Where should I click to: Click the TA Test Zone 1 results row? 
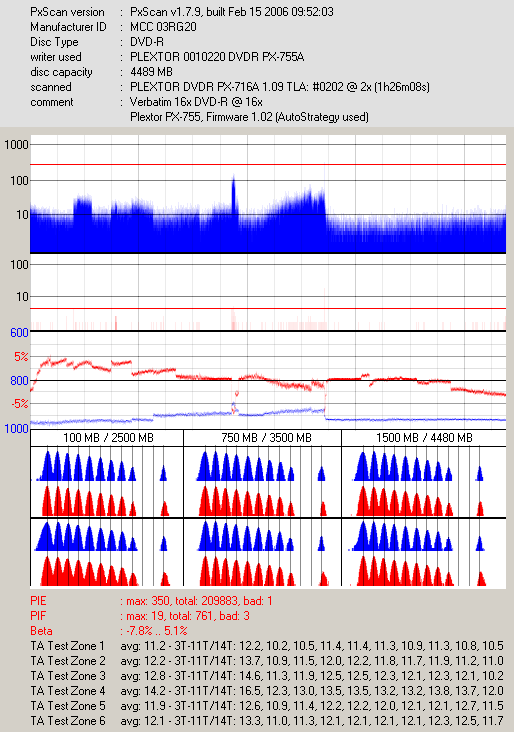(x=267, y=646)
